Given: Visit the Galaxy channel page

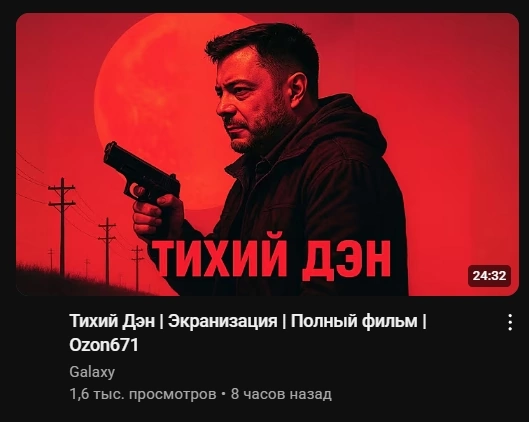Looking at the screenshot, I should click(92, 372).
